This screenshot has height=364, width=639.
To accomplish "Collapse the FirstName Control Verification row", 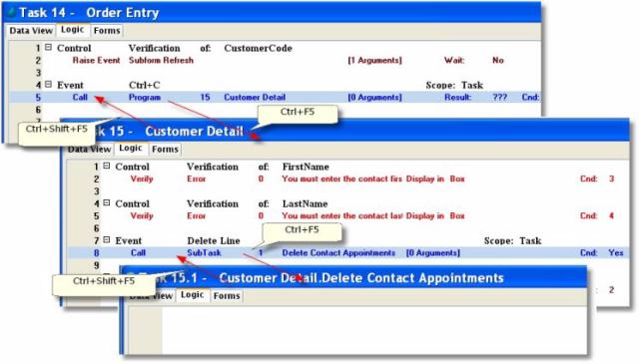I will (107, 166).
